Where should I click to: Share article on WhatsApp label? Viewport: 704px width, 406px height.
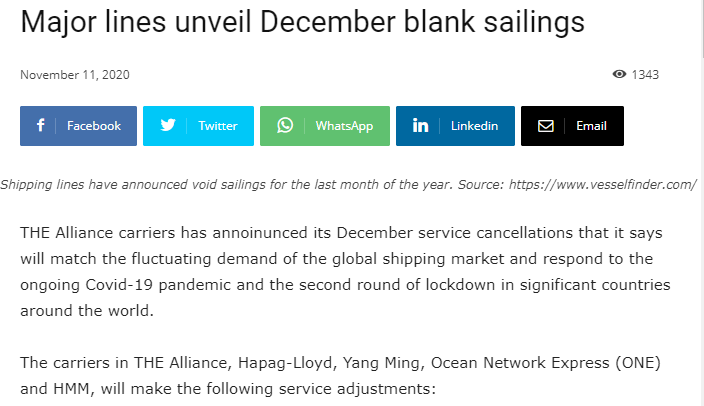pos(344,126)
